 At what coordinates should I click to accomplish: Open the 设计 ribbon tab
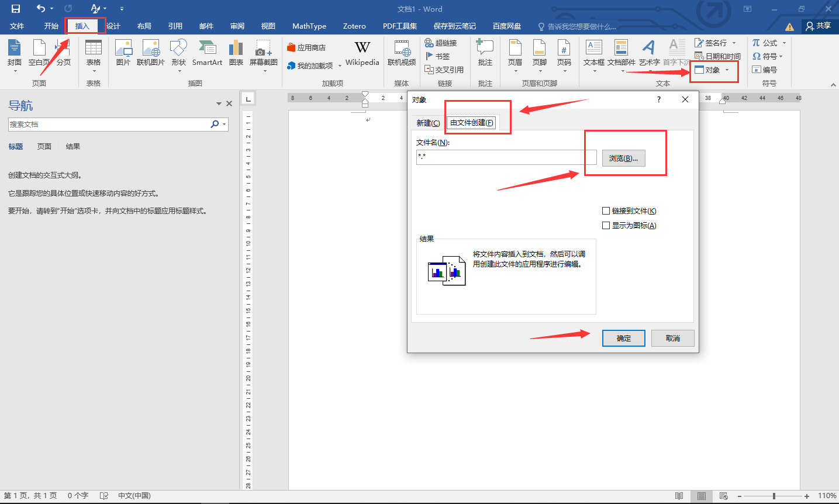[x=113, y=26]
